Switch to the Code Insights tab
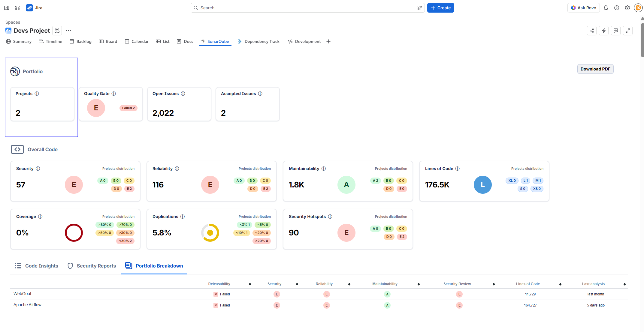The width and height of the screenshot is (644, 332). (36, 266)
